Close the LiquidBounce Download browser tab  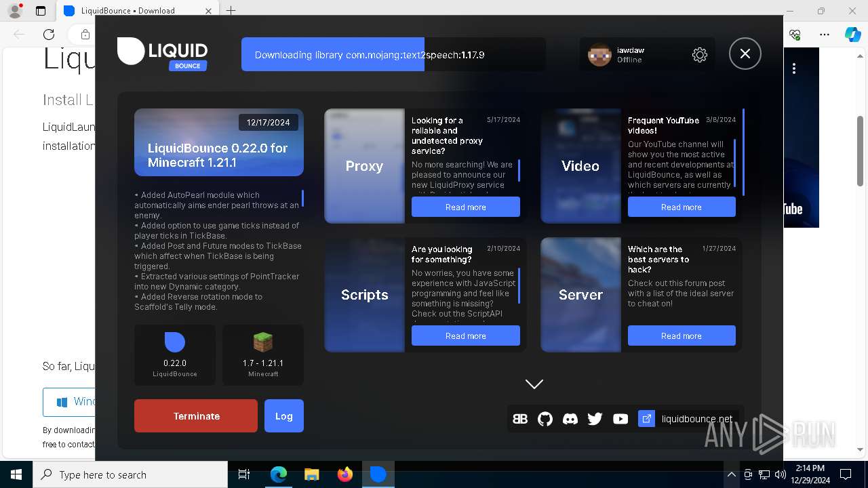tap(209, 11)
